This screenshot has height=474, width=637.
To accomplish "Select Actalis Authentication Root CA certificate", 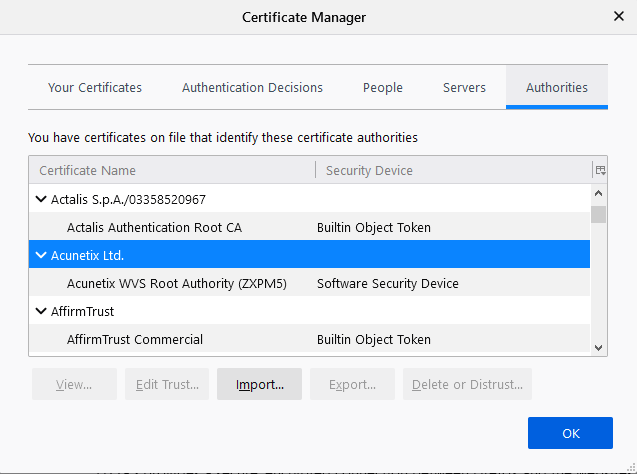I will 154,227.
